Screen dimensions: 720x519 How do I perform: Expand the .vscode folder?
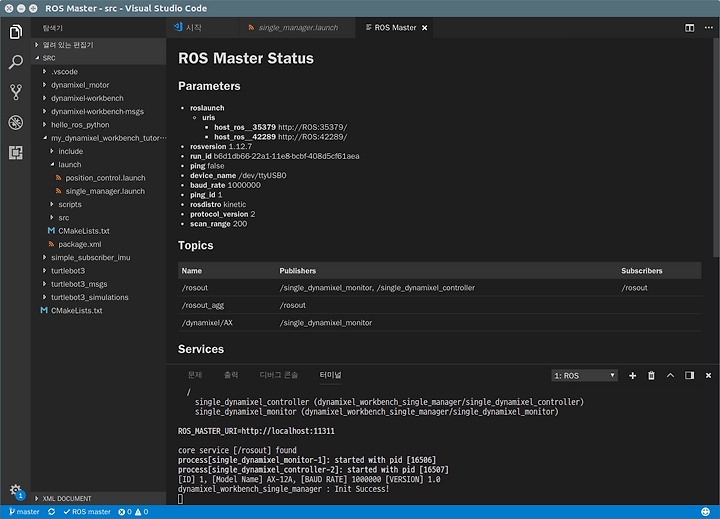(x=98, y=72)
